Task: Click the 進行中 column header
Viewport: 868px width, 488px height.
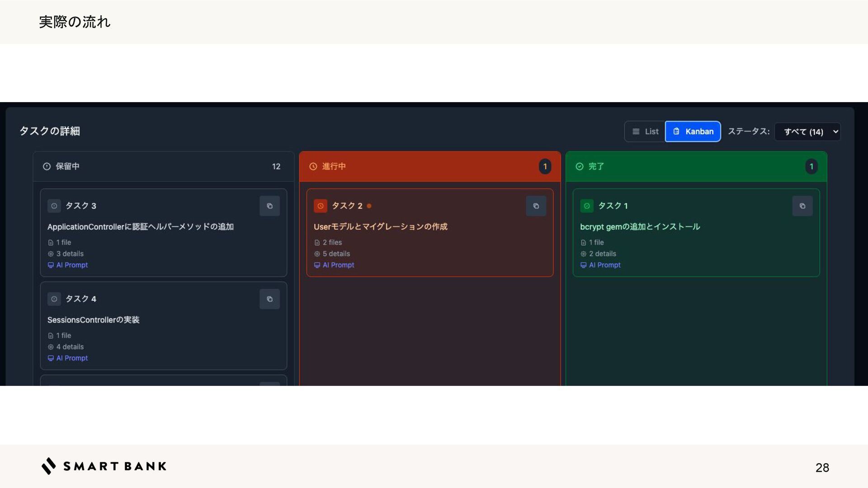Action: pos(334,166)
